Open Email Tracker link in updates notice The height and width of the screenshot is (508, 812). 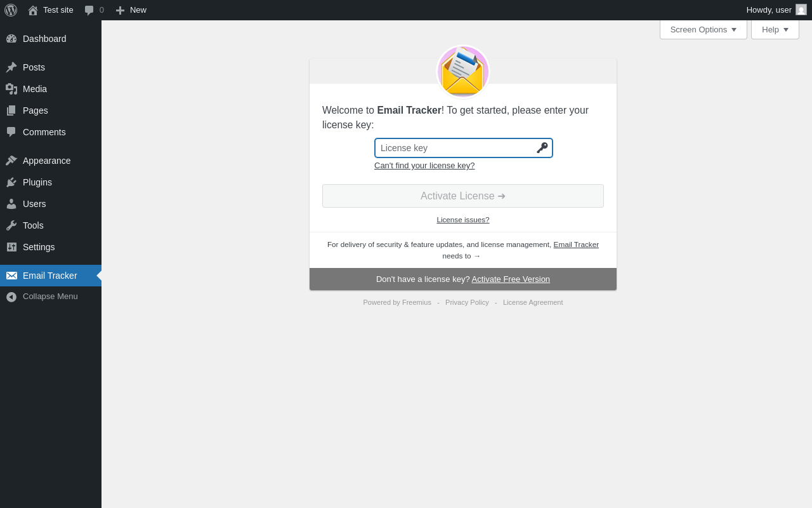tap(576, 244)
